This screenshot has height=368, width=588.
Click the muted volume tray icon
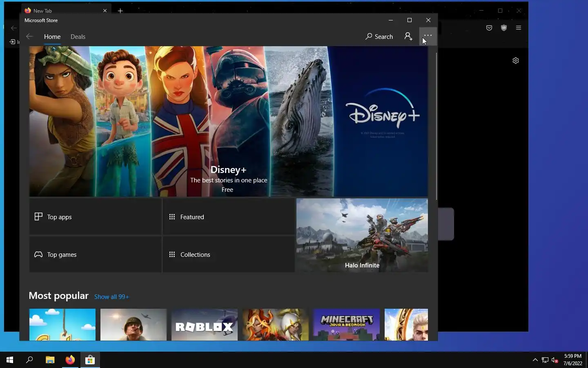(555, 360)
